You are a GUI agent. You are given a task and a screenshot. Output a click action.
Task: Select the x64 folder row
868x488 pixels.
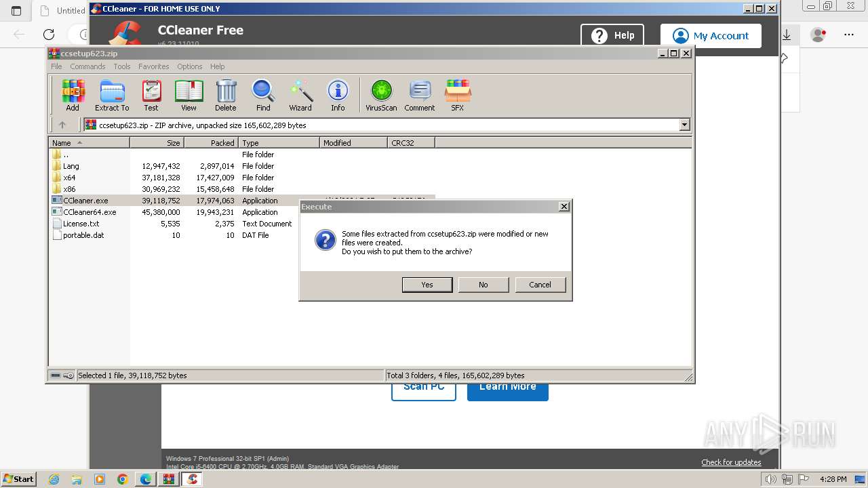(x=241, y=178)
